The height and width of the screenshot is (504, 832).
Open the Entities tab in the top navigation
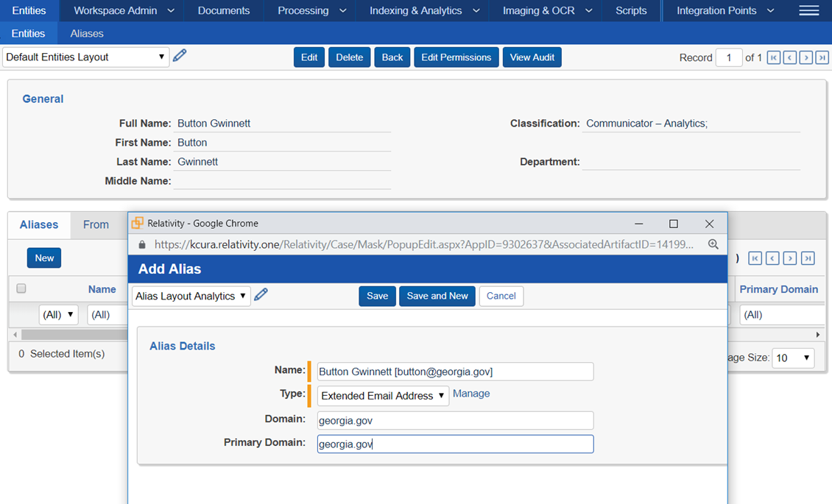(x=29, y=10)
